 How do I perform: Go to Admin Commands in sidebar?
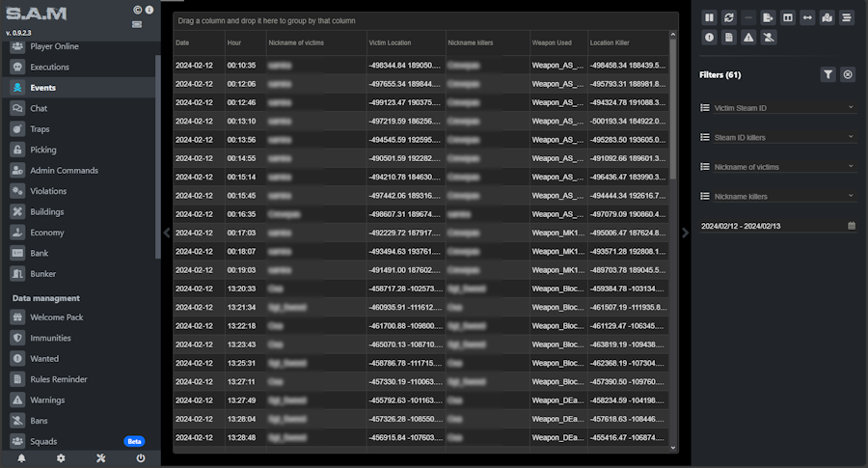64,171
